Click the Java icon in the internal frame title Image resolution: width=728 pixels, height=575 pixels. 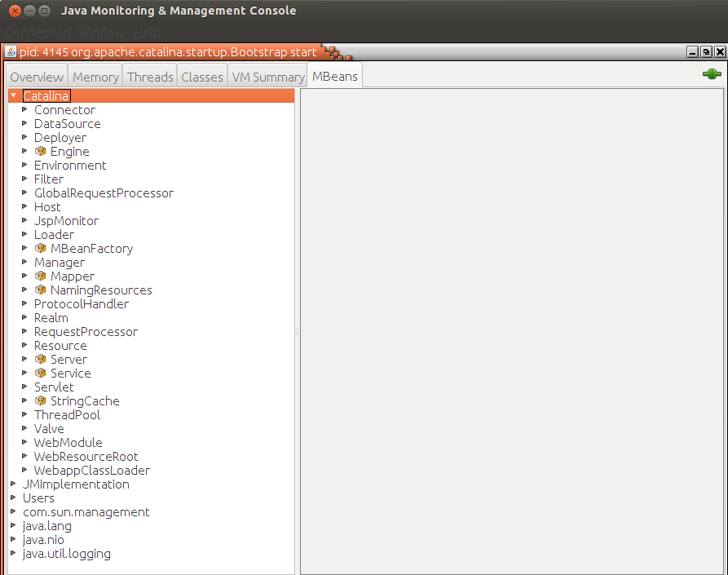[x=11, y=51]
